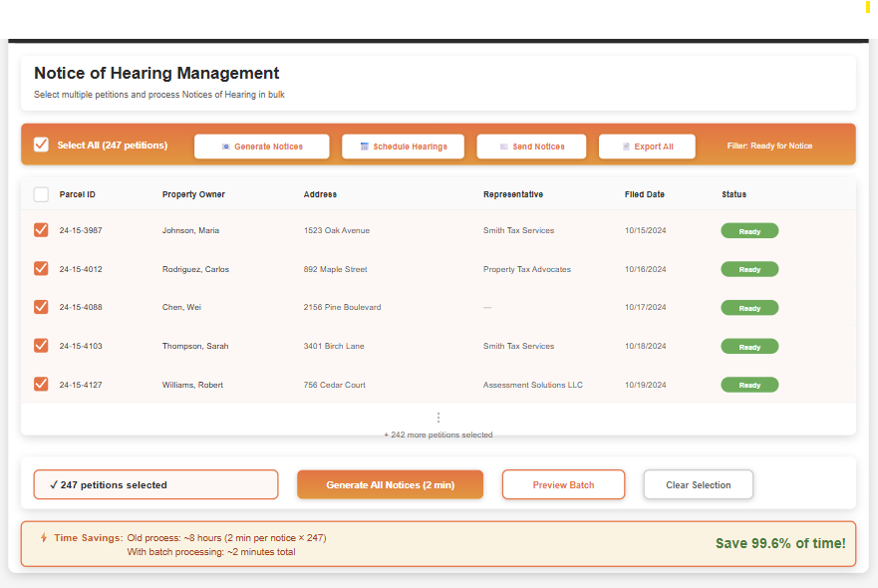
Task: Click the Send Notices envelope button
Action: tap(531, 147)
